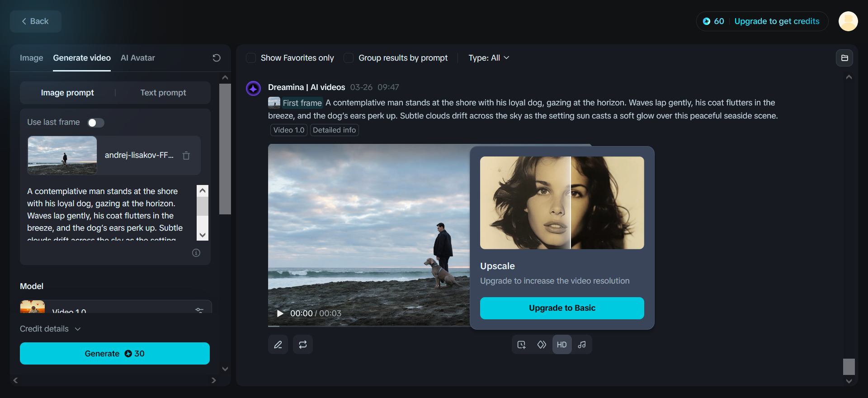Open the assets folder icon
Screen dimensions: 868x398
844,58
